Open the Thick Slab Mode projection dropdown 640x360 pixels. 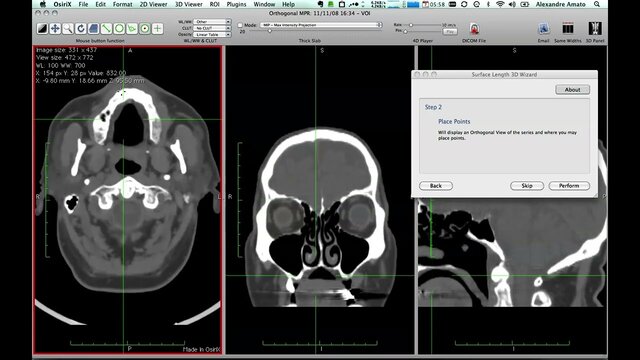pyautogui.click(x=321, y=25)
